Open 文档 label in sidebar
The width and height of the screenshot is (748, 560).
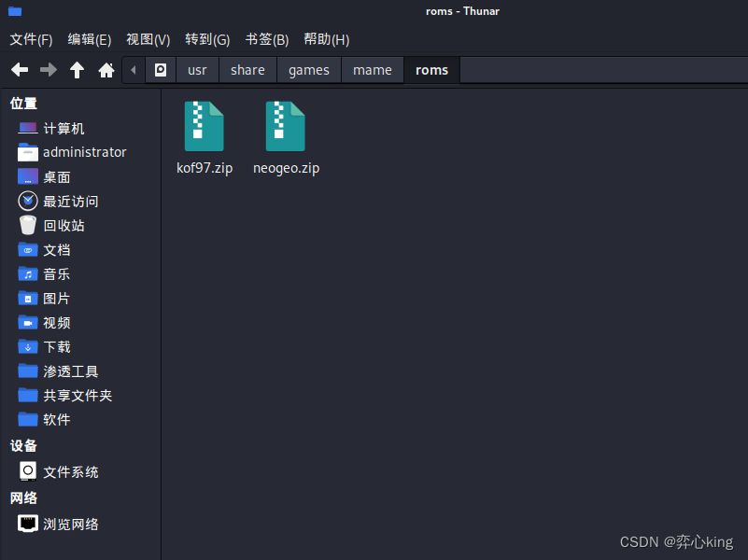[57, 250]
